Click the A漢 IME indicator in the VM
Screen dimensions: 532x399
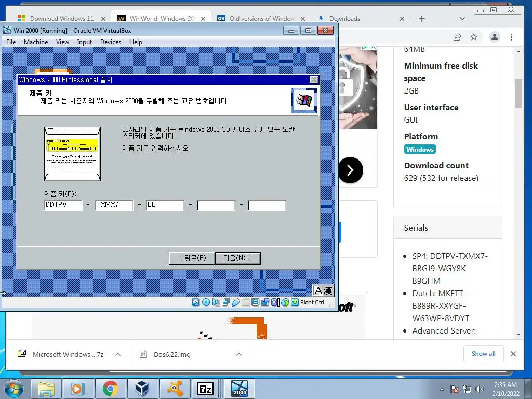point(323,290)
